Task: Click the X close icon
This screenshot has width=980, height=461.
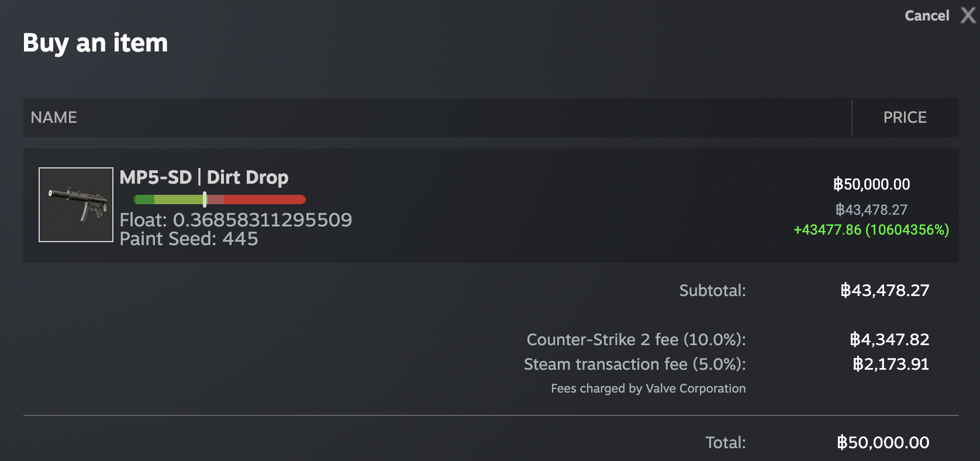Action: (968, 15)
